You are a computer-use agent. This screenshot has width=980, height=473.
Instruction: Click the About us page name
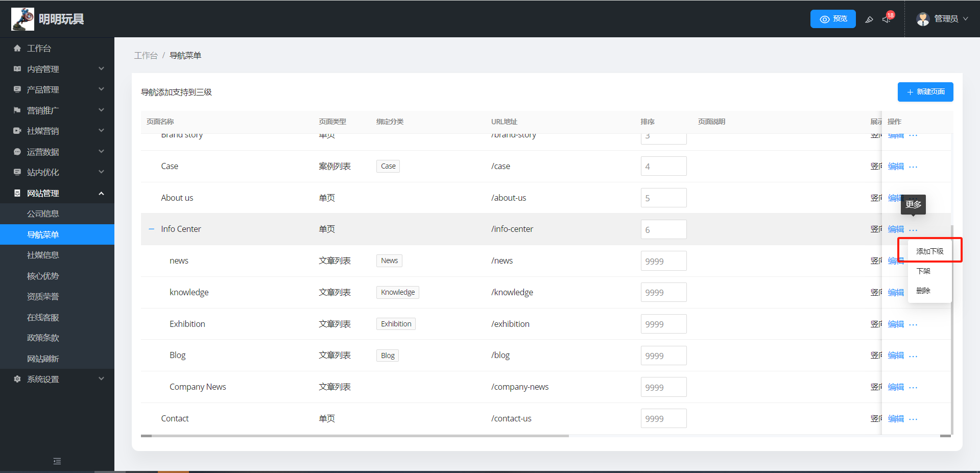coord(177,198)
